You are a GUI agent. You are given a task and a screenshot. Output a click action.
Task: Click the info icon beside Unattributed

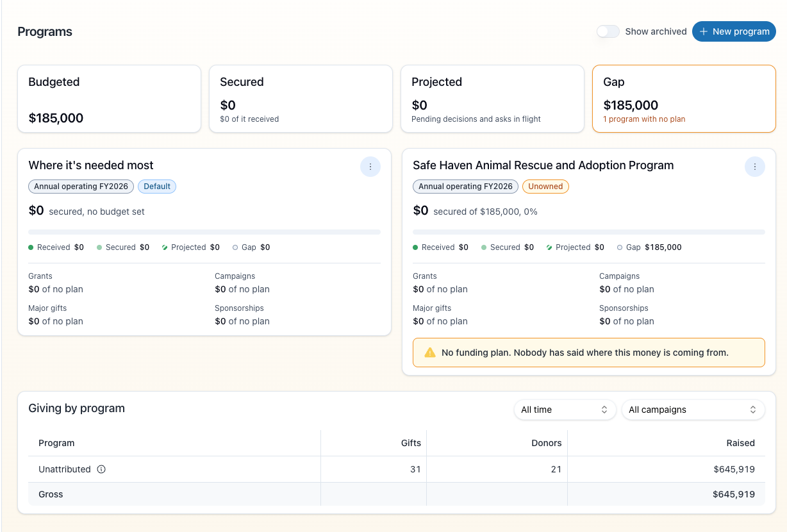tap(101, 469)
